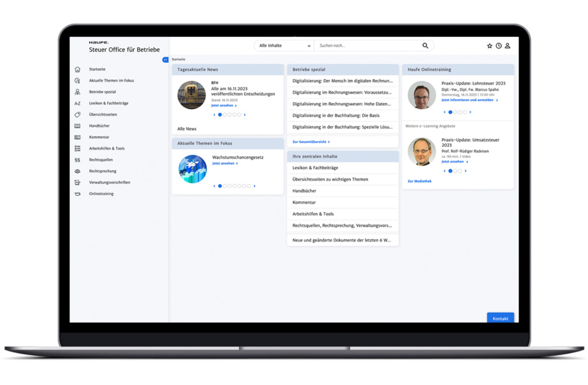This screenshot has width=588, height=385.
Task: Open Startseite from the sidebar home icon
Action: tap(78, 70)
